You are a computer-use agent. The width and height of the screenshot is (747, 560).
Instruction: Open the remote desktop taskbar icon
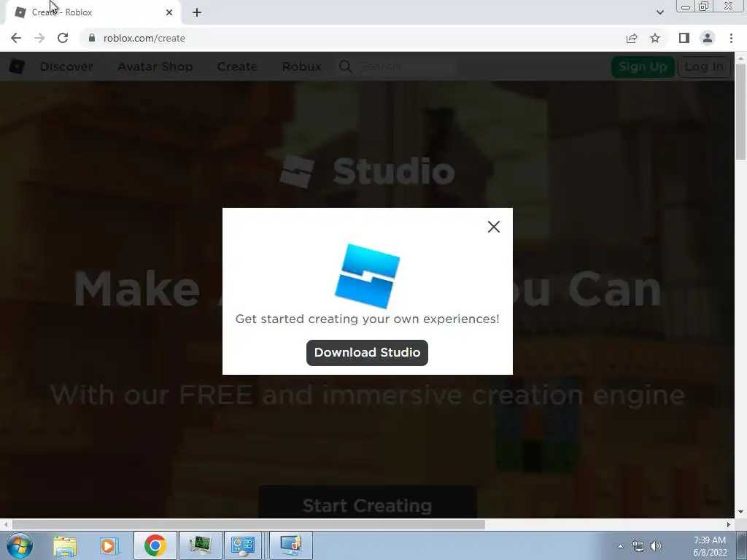pyautogui.click(x=291, y=545)
